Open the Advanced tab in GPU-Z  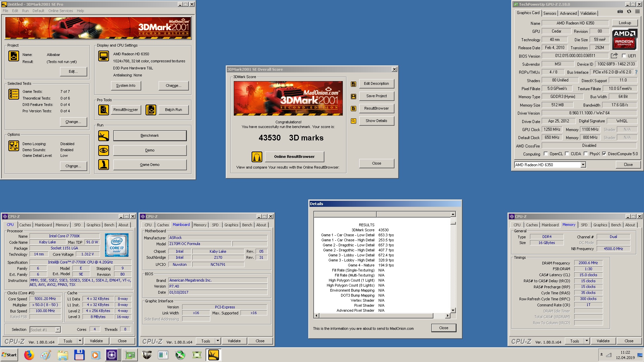[568, 13]
